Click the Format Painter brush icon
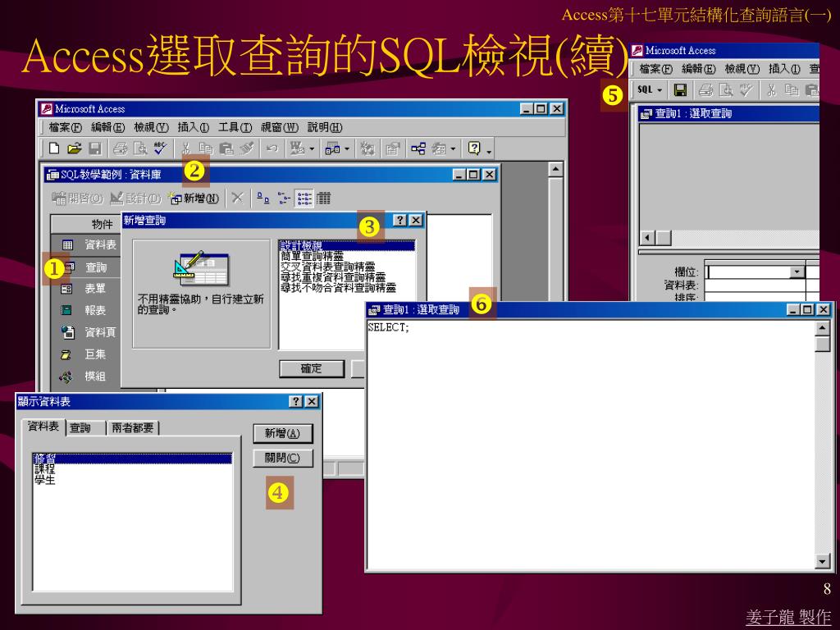Image resolution: width=840 pixels, height=630 pixels. click(246, 148)
